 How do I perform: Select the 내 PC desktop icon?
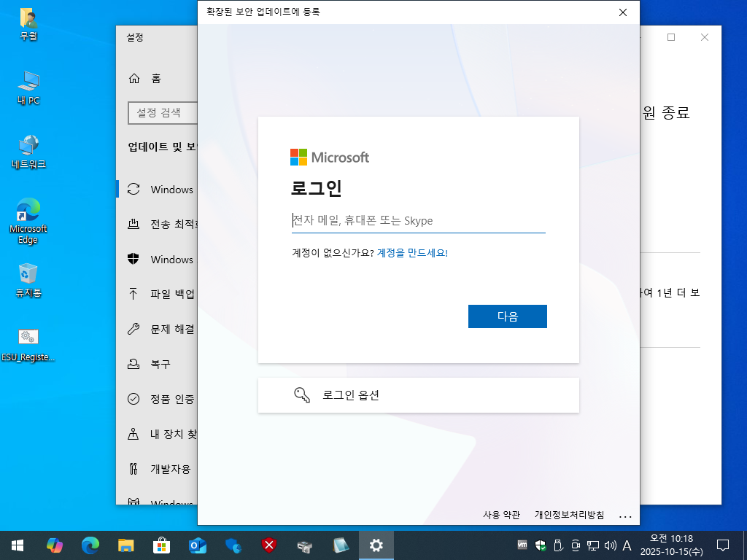click(28, 87)
